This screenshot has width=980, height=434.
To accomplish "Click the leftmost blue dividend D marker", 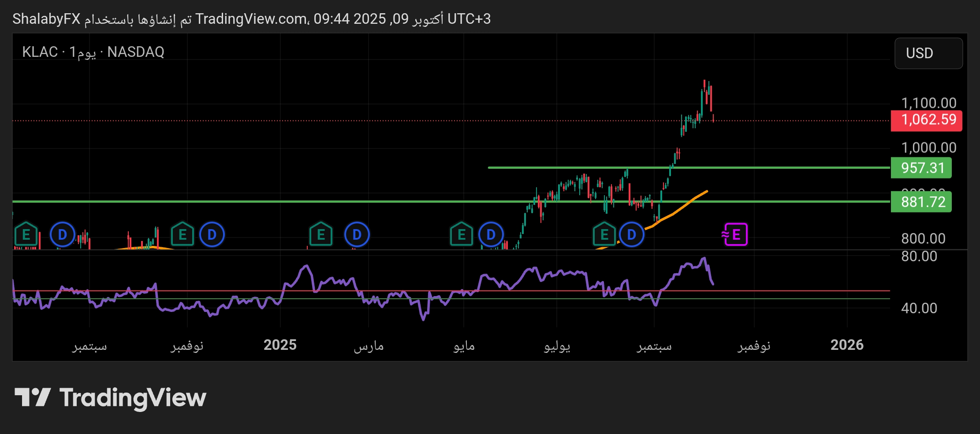I will (x=63, y=234).
